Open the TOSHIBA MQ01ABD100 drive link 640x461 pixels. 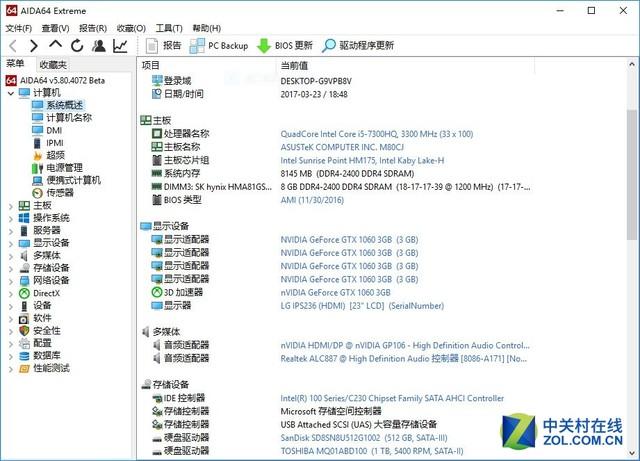click(x=371, y=451)
